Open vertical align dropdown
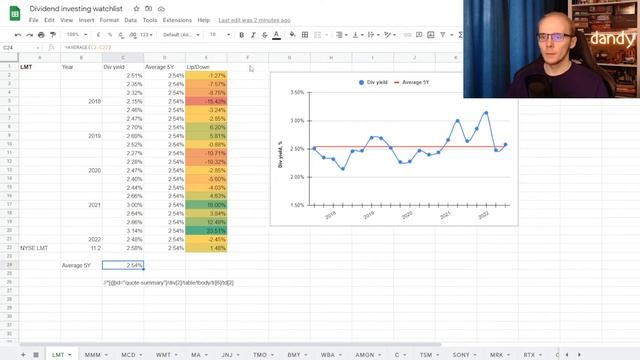Viewport: 640px width, 360px height. click(x=358, y=35)
